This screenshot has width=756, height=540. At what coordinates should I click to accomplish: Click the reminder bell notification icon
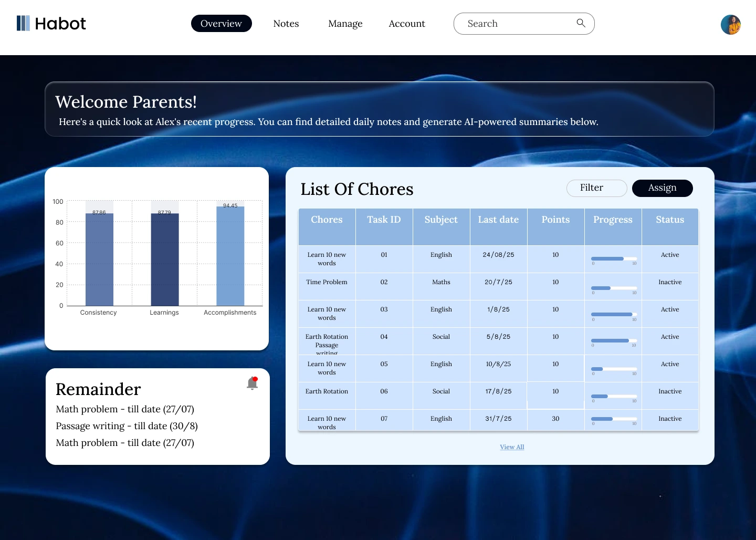pos(253,383)
